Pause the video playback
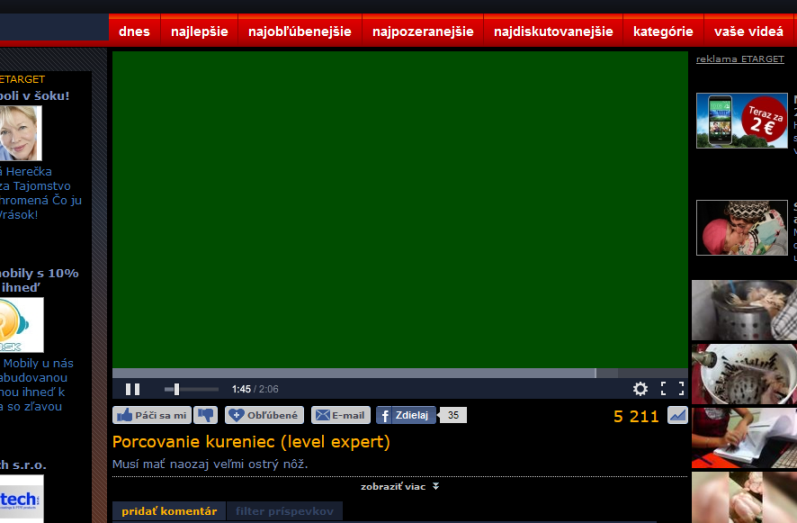The width and height of the screenshot is (797, 523). point(132,389)
